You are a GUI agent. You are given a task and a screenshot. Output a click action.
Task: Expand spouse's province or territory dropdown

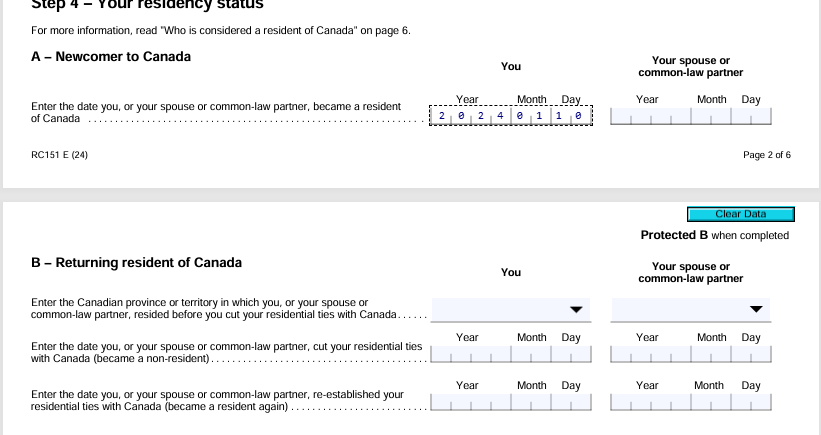[691, 309]
